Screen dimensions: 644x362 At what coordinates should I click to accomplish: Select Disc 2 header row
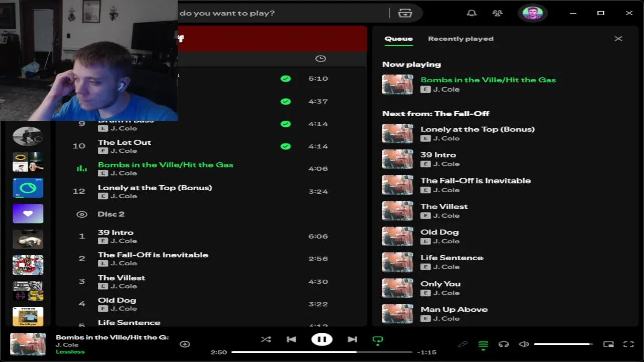click(x=211, y=214)
